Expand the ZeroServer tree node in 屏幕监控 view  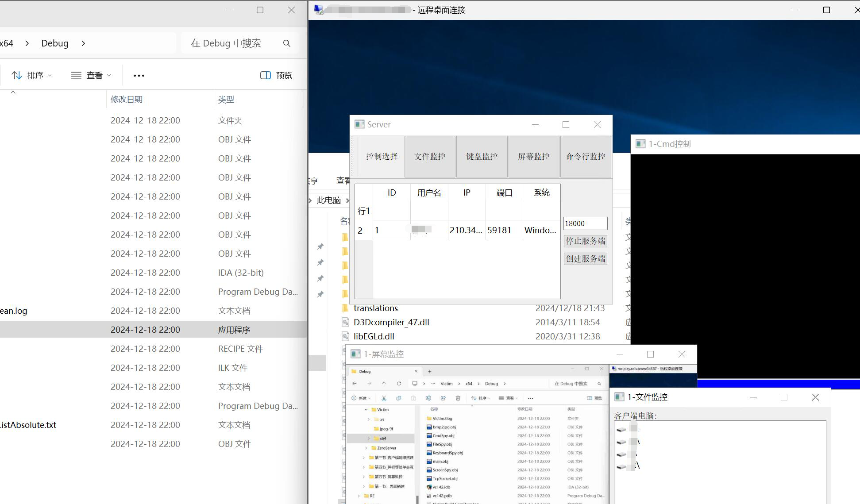(366, 448)
